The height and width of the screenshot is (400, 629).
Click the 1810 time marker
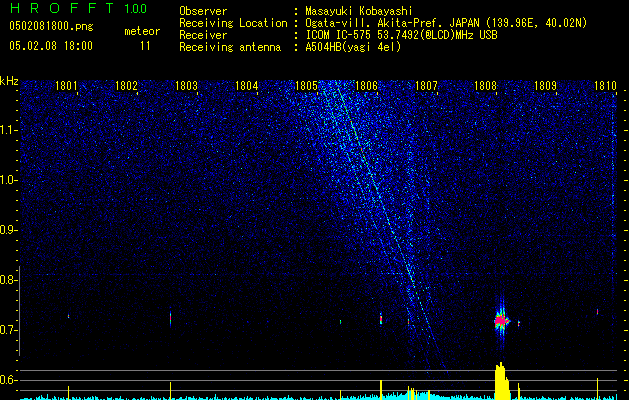(605, 85)
